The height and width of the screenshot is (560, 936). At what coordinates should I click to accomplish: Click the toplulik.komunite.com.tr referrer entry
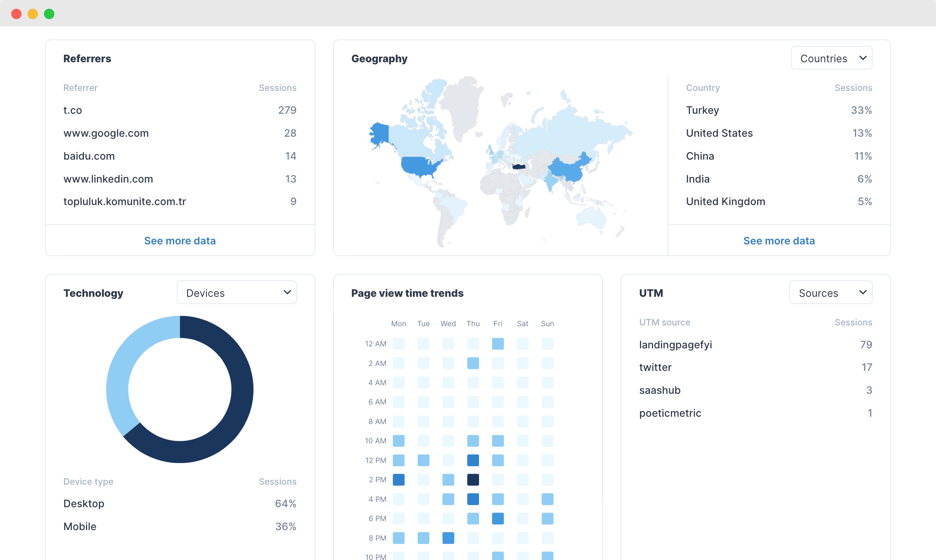124,201
